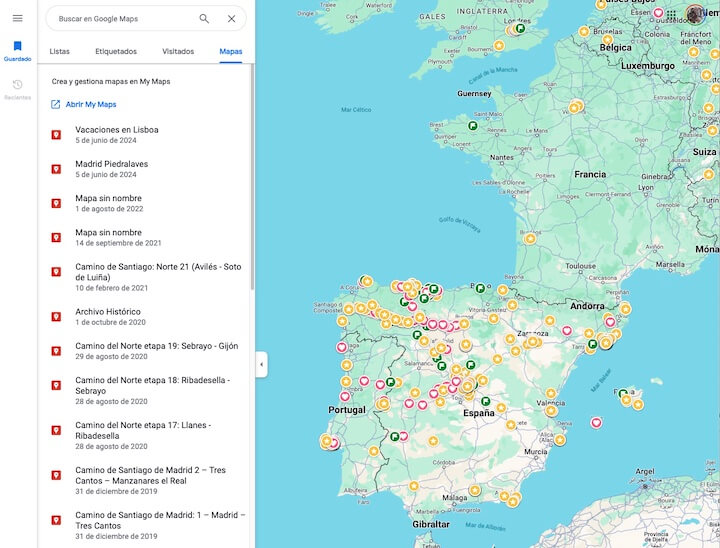
Task: Open the hamburger main menu
Action: (x=17, y=18)
